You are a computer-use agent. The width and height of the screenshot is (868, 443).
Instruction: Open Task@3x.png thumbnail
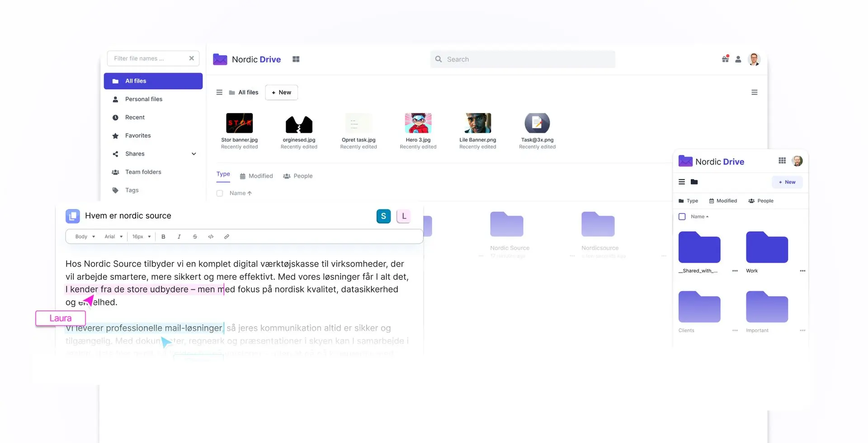(537, 123)
